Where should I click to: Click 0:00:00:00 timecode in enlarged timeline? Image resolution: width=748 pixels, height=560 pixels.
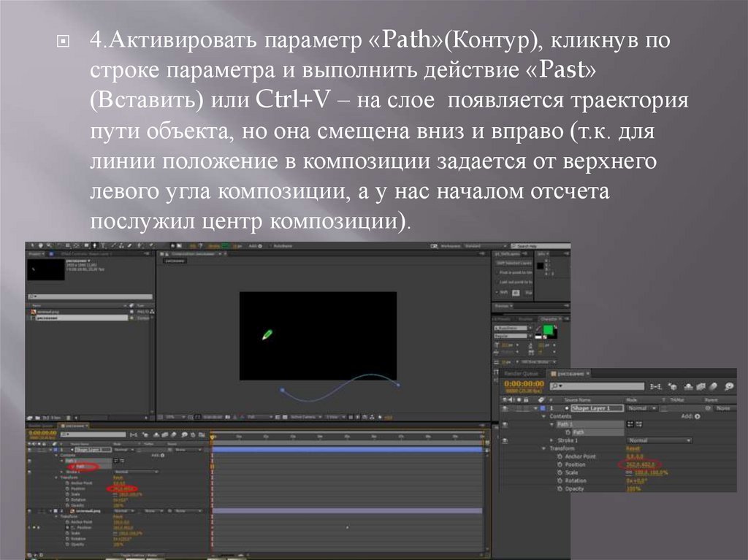click(x=524, y=383)
